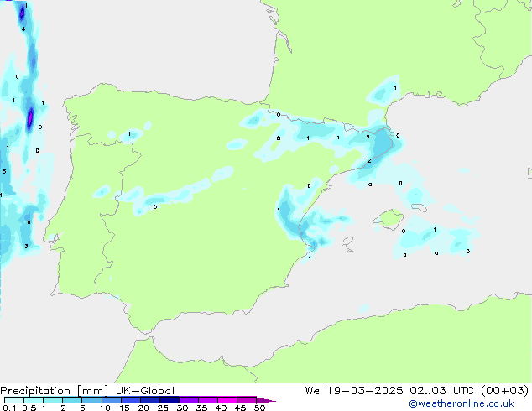Viewport: 532px width, 411px height.
Task: Click the 25–30 mm dark blue swatch
Action: pos(169,400)
